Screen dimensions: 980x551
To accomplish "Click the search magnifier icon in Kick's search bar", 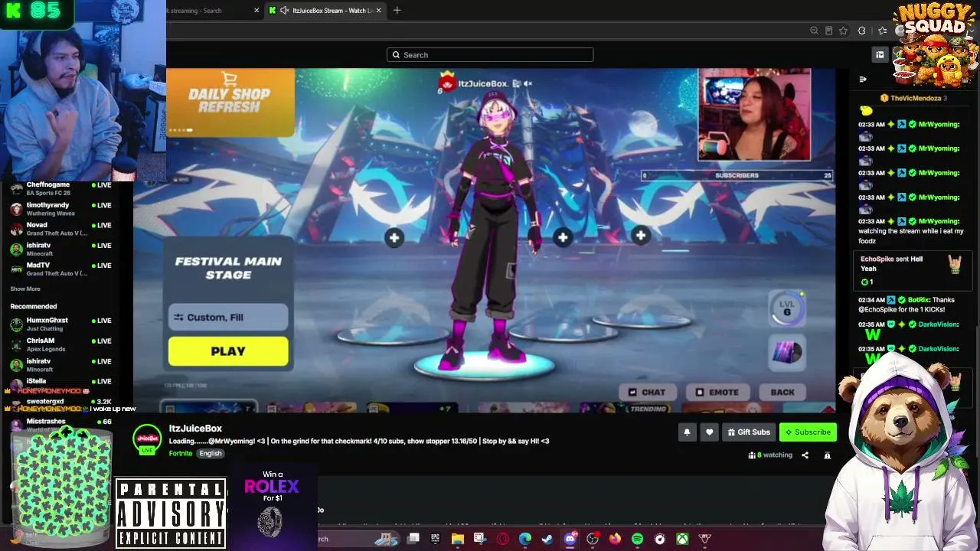I will pyautogui.click(x=396, y=55).
